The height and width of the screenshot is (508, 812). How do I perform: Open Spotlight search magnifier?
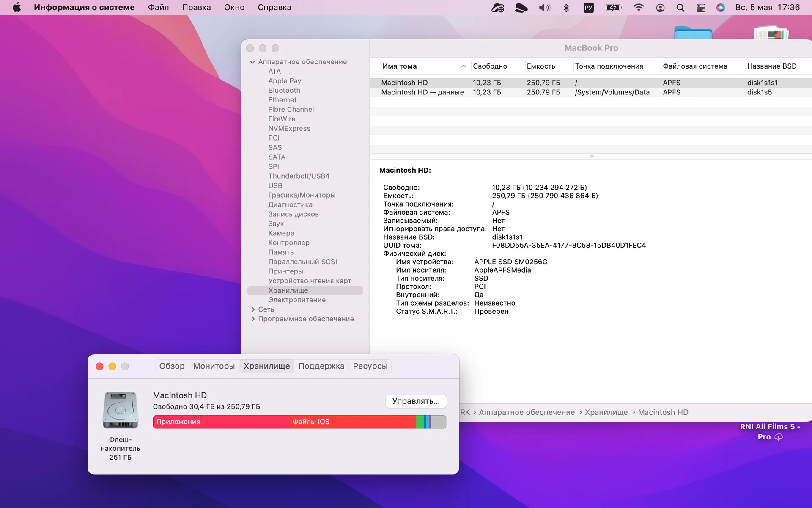[680, 8]
